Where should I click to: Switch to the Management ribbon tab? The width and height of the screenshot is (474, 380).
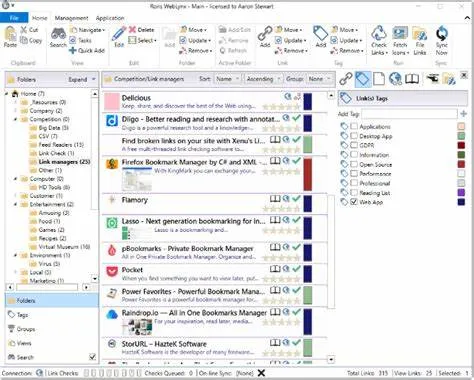(x=71, y=18)
